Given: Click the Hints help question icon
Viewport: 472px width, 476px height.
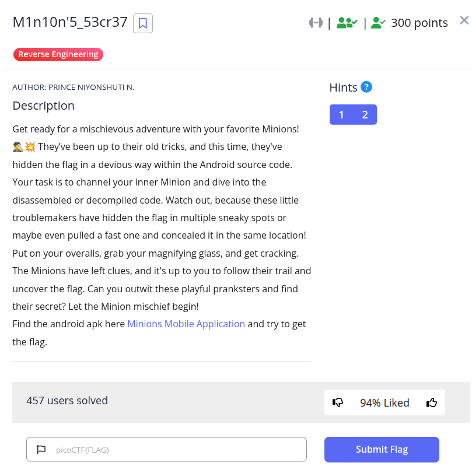Looking at the screenshot, I should 366,87.
